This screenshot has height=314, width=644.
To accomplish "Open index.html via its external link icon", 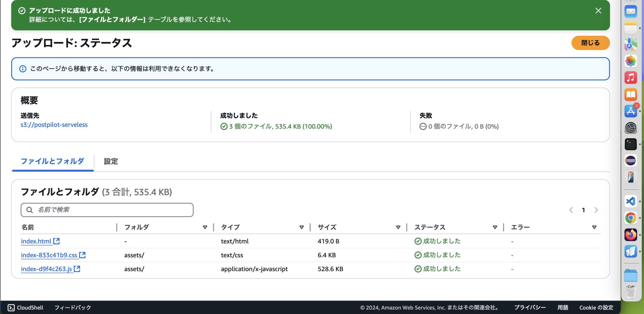I will 57,241.
